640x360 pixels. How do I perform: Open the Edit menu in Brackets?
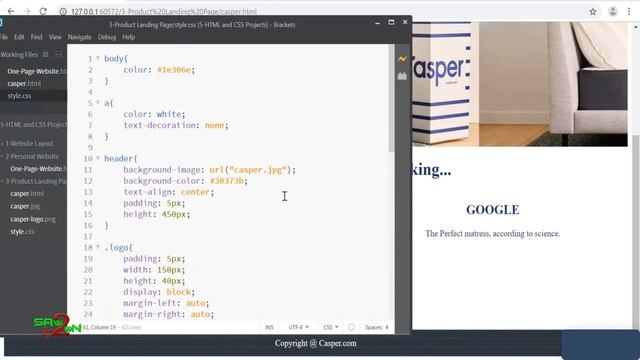[x=19, y=37]
